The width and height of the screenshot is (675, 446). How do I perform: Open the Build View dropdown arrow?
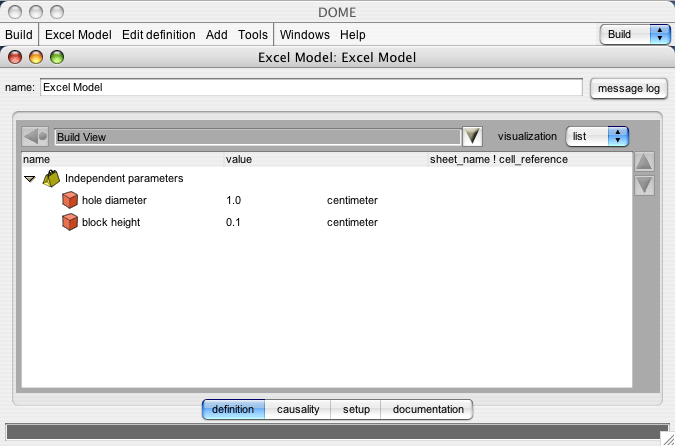point(472,136)
